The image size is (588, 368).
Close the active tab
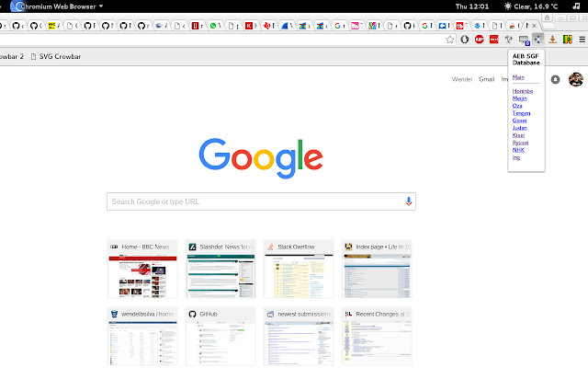pos(534,26)
